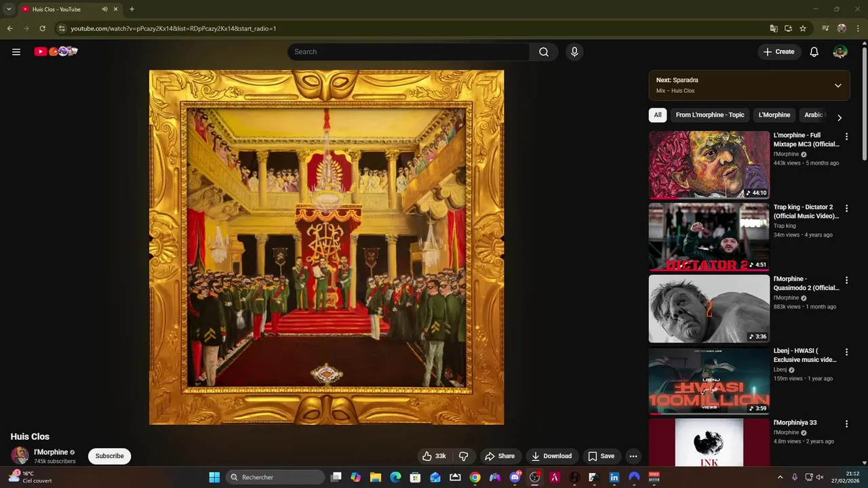View site information icon in address bar
868x488 pixels.
tap(62, 28)
